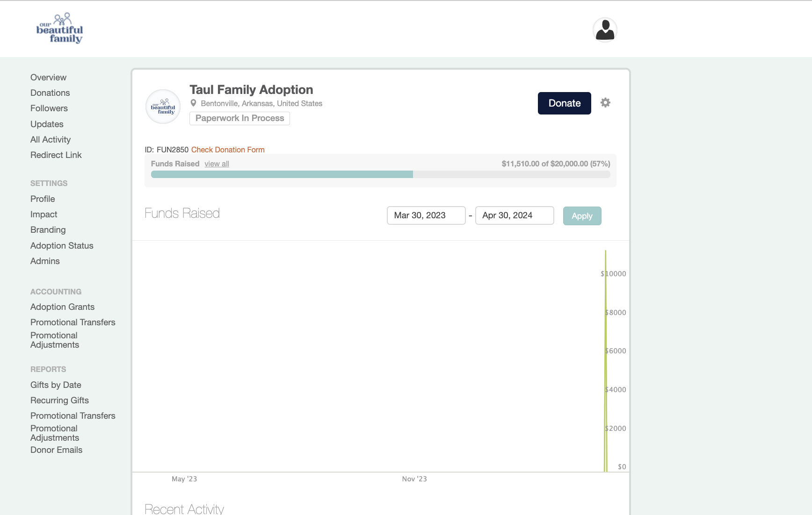Screen dimensions: 812x515
Task: Open the Apr 30, 2024 end date picker
Action: click(x=514, y=215)
